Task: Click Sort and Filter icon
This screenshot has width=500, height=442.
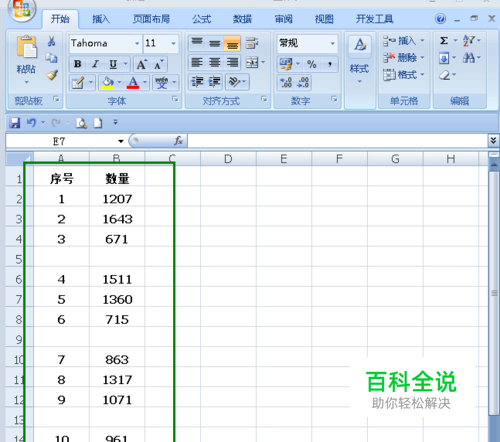Action: 469,41
